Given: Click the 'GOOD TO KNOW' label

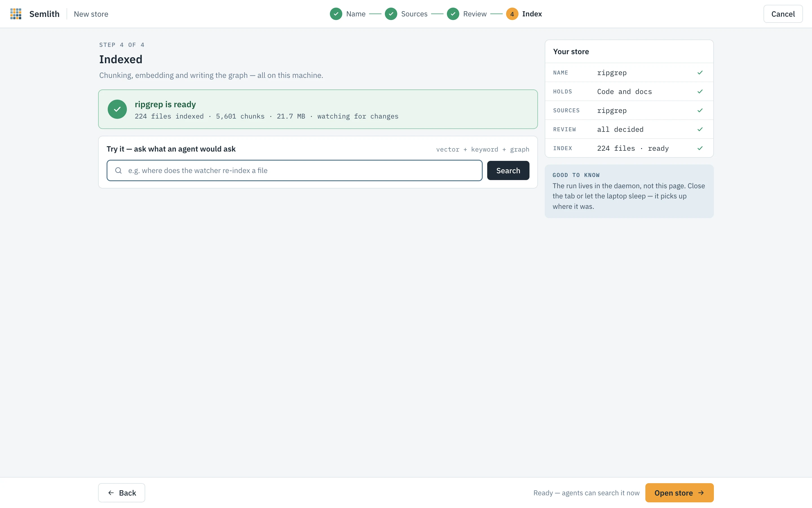Looking at the screenshot, I should click(x=576, y=175).
